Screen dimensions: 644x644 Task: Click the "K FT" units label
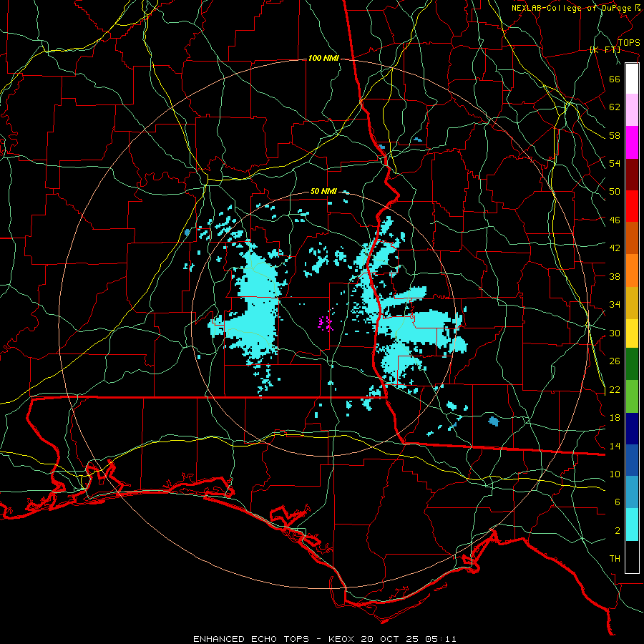click(x=605, y=49)
